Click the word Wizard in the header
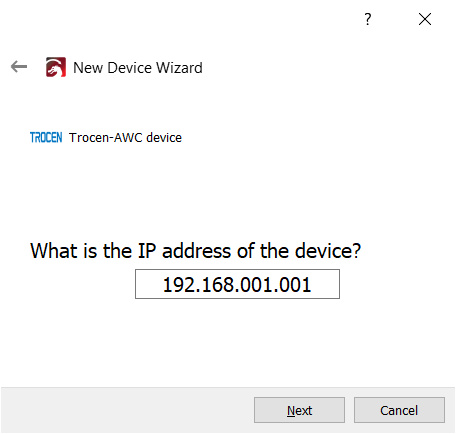Screen dimensions: 456x434 (179, 68)
